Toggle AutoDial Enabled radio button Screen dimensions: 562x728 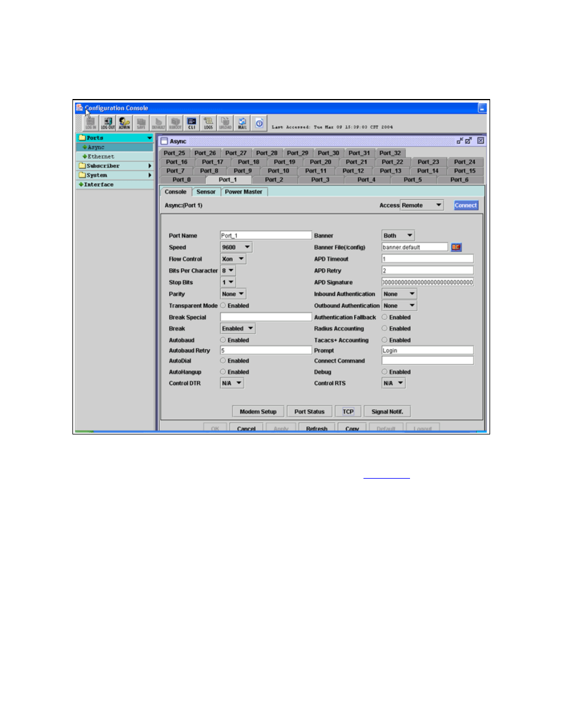point(223,361)
